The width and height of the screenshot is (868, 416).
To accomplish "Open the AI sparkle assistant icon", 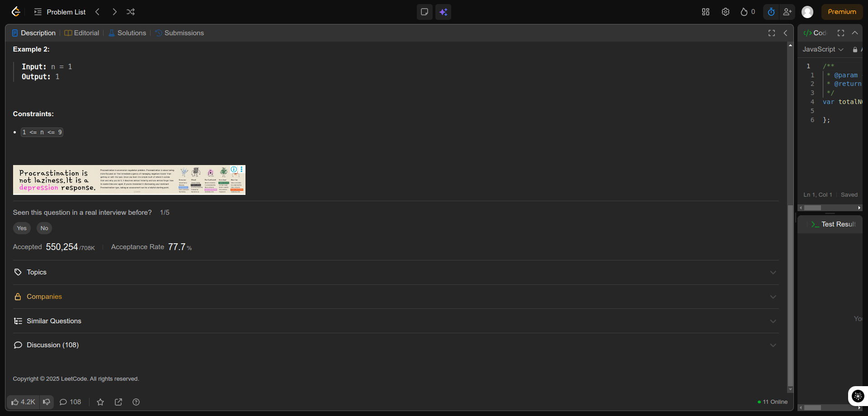I will 443,12.
